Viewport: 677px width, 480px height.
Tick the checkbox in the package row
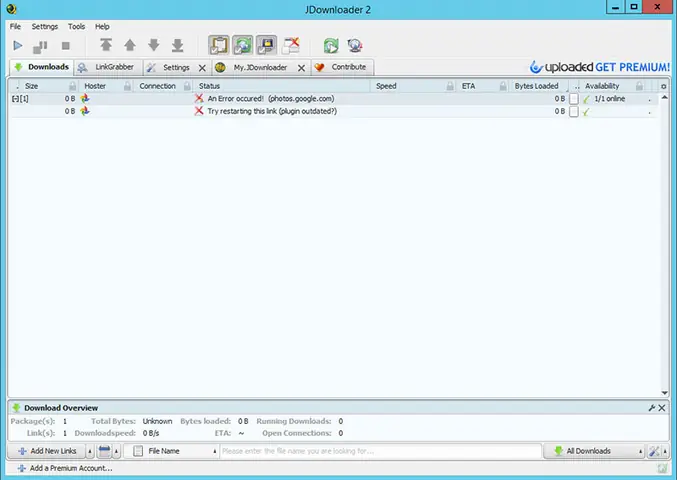pyautogui.click(x=574, y=99)
